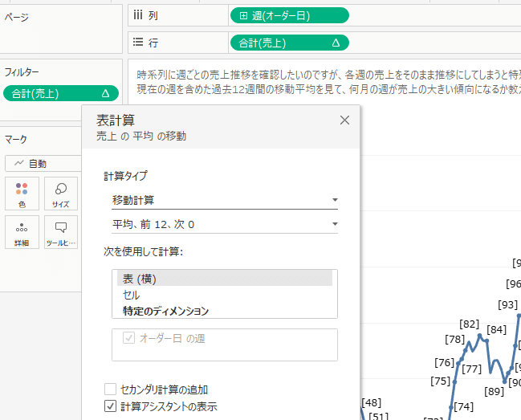Image resolution: width=521 pixels, height=420 pixels.
Task: Click the 次を使用して計算: label
Action: click(x=143, y=251)
